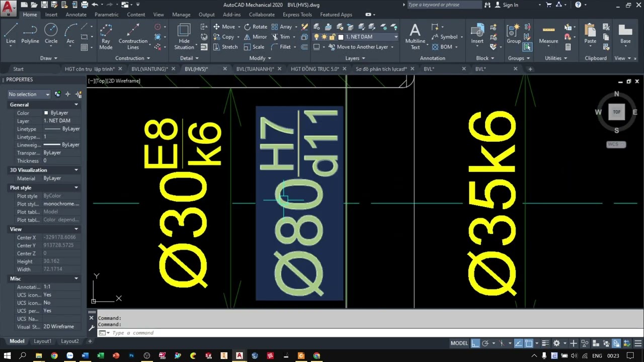This screenshot has height=362, width=644.
Task: Click the BOM tool
Action: pyautogui.click(x=442, y=47)
